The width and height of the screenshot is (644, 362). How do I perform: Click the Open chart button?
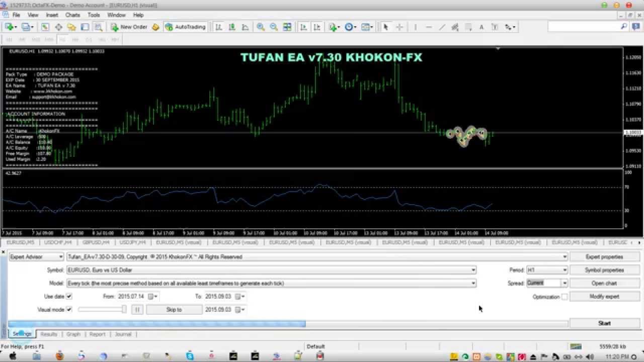click(x=604, y=283)
